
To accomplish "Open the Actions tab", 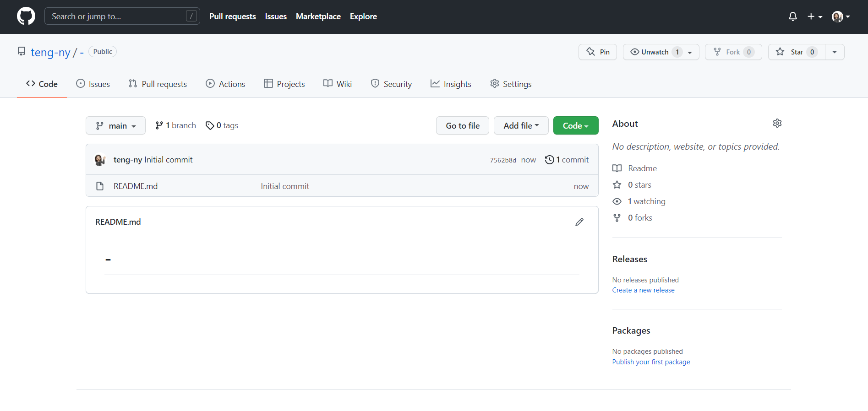I will pos(225,84).
